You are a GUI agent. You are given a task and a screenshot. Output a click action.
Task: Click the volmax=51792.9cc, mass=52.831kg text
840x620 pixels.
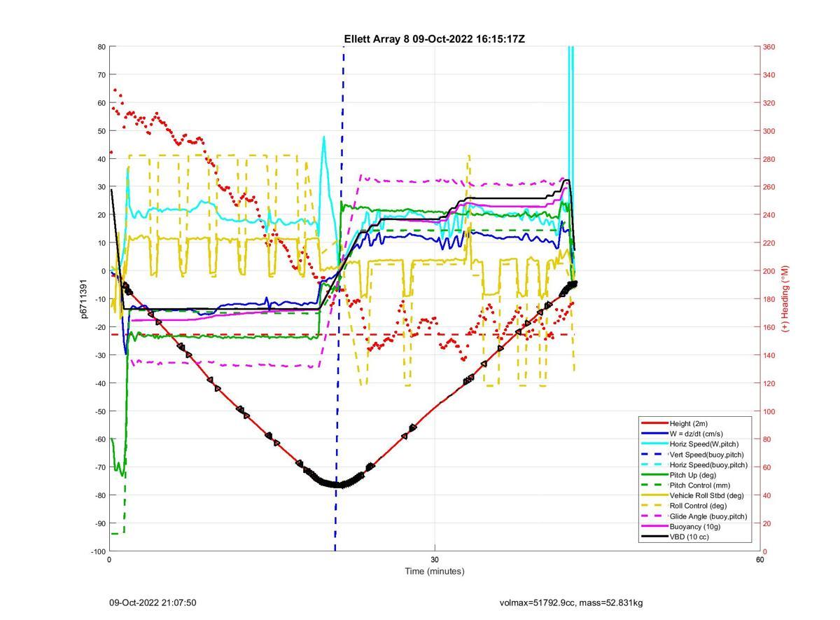click(571, 602)
